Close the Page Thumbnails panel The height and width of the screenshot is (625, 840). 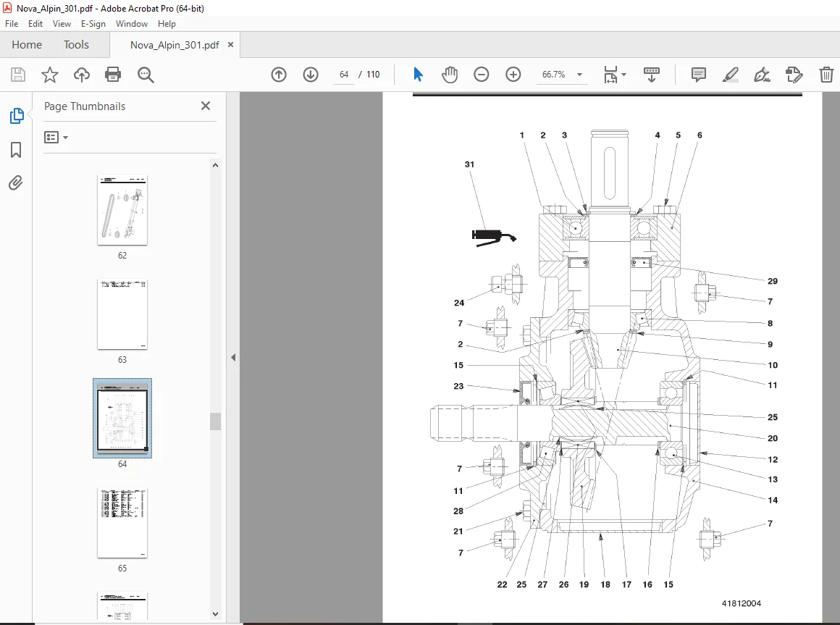click(205, 106)
